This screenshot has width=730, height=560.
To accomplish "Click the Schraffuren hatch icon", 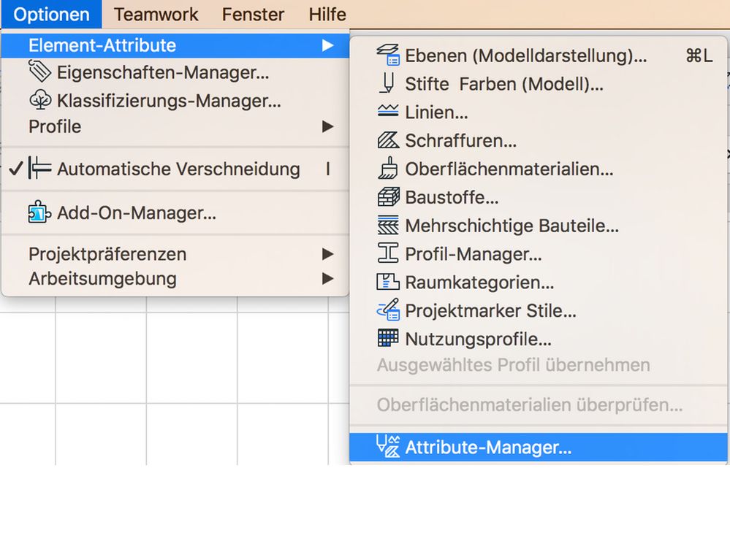I will [388, 140].
